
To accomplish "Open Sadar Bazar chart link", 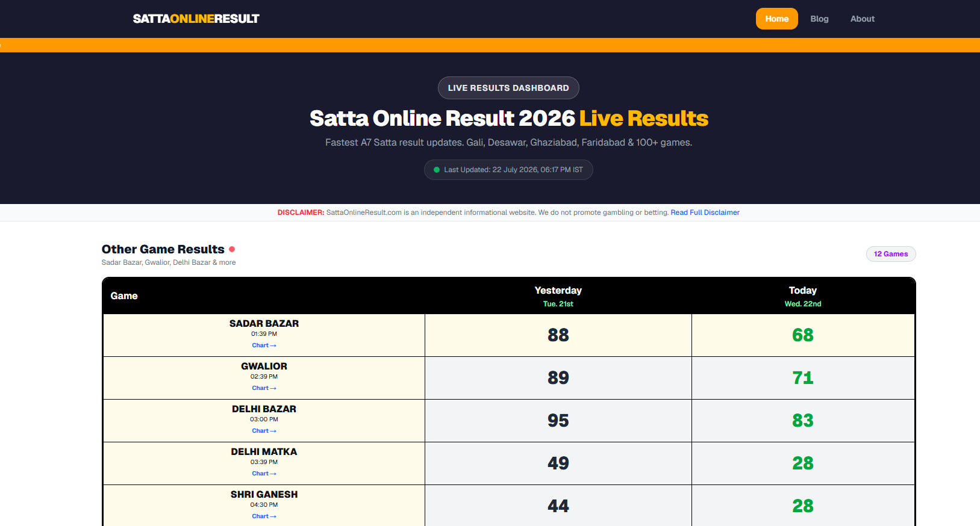I will tap(264, 345).
